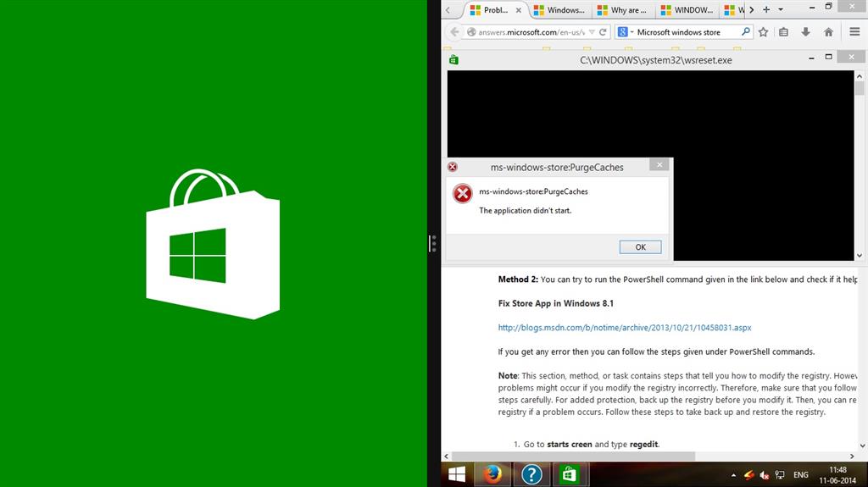This screenshot has height=487, width=868.
Task: Open the URL history dropdown arrow
Action: click(x=592, y=32)
